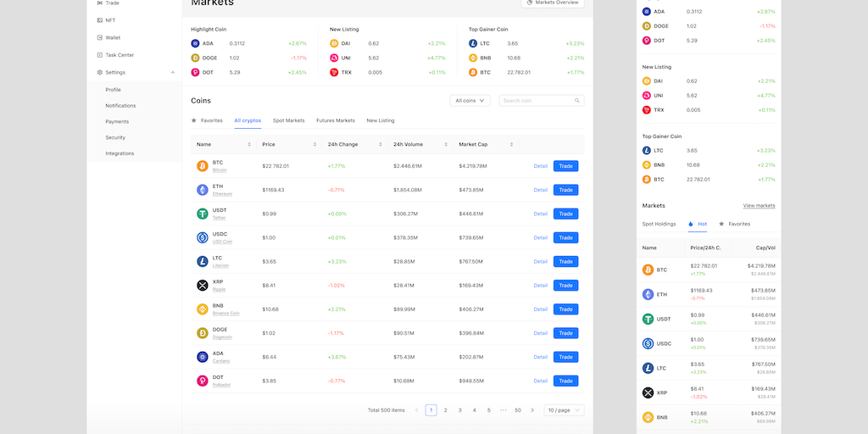The image size is (868, 434).
Task: Open Notifications settings
Action: (120, 106)
